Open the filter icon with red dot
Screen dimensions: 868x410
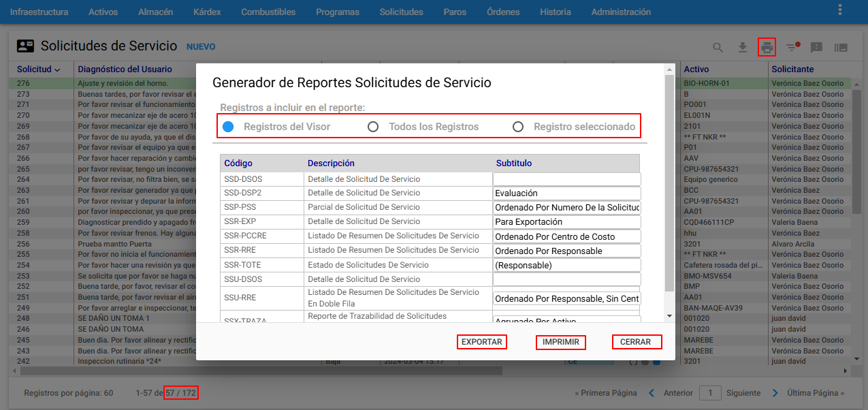click(792, 47)
